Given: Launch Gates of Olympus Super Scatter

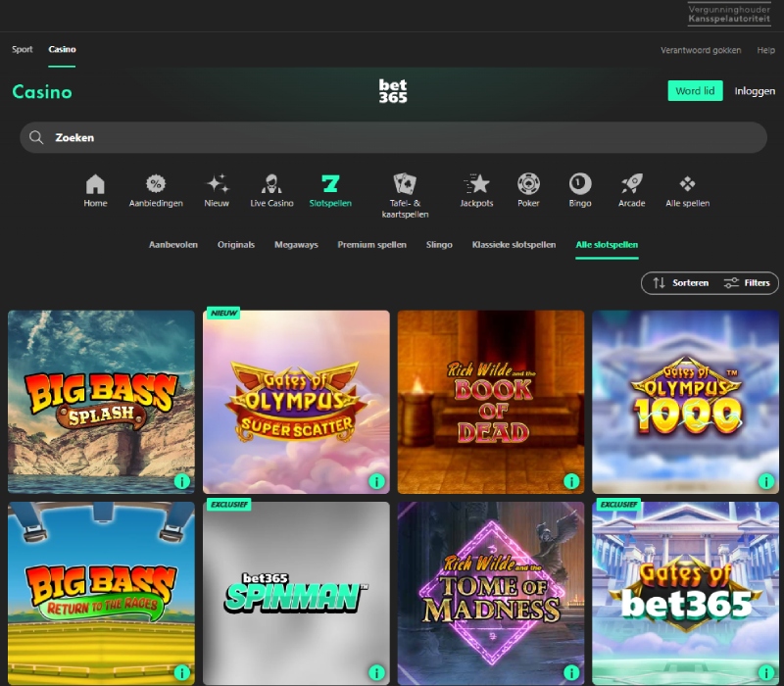Looking at the screenshot, I should click(296, 402).
